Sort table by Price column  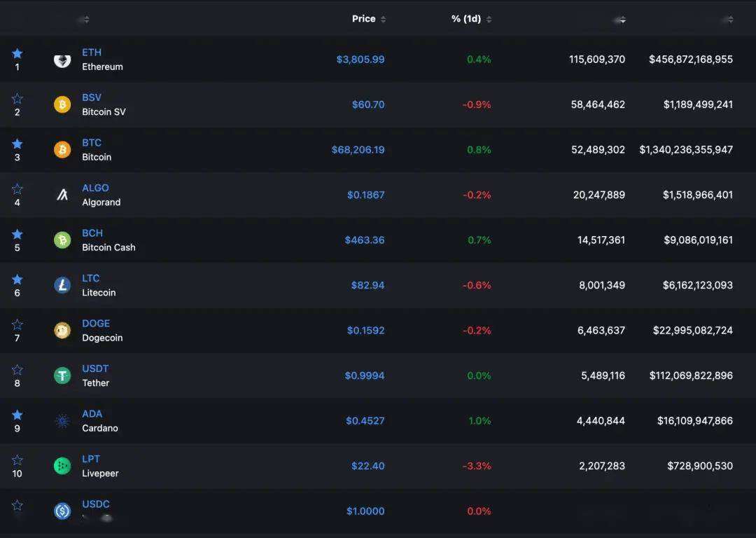pyautogui.click(x=369, y=19)
